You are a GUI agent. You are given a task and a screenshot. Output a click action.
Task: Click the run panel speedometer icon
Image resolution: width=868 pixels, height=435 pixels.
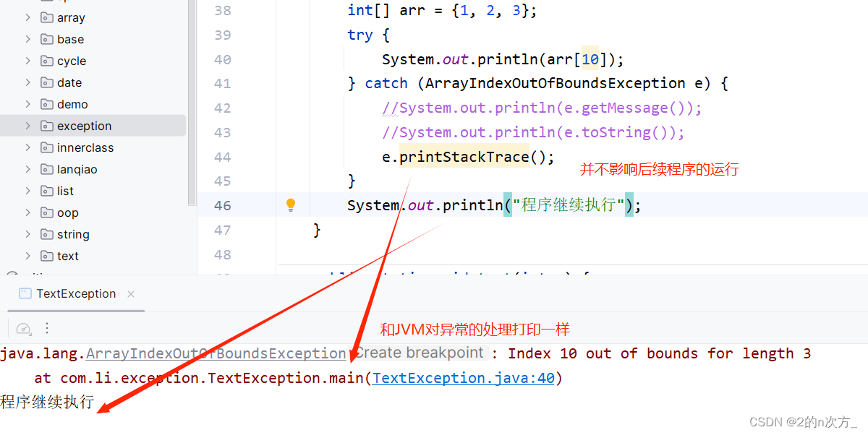pyautogui.click(x=23, y=328)
